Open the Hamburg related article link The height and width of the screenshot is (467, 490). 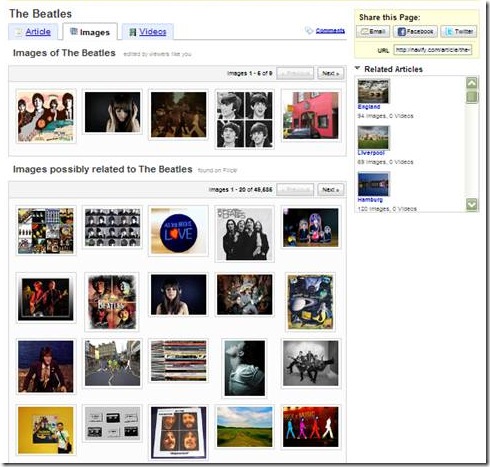pyautogui.click(x=370, y=200)
